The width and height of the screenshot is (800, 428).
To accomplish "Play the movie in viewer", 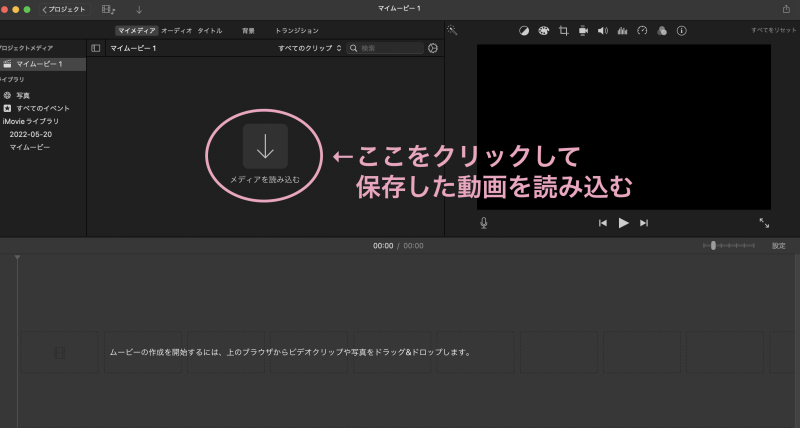I will 623,223.
